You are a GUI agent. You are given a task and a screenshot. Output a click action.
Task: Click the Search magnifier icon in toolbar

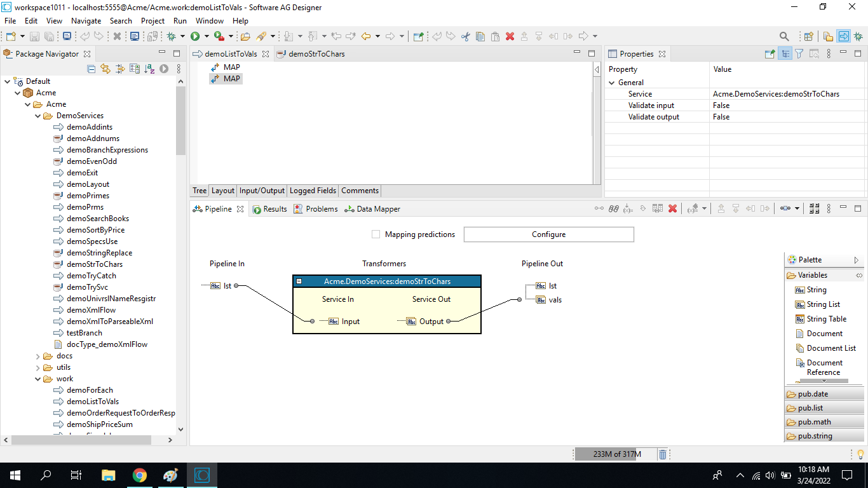(784, 36)
